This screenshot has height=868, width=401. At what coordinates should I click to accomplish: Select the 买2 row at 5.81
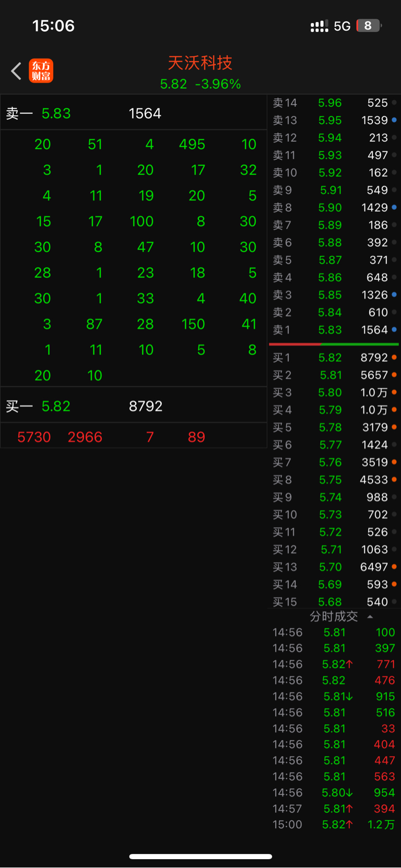click(x=334, y=375)
